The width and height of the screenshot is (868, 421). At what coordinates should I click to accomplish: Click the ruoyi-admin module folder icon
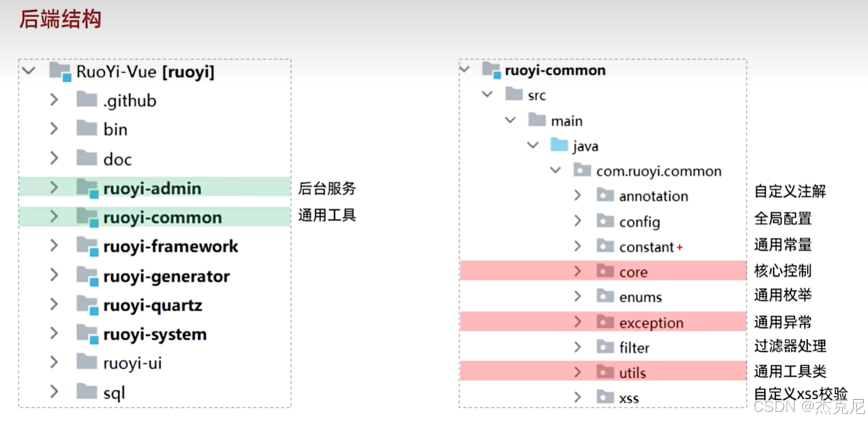click(87, 188)
